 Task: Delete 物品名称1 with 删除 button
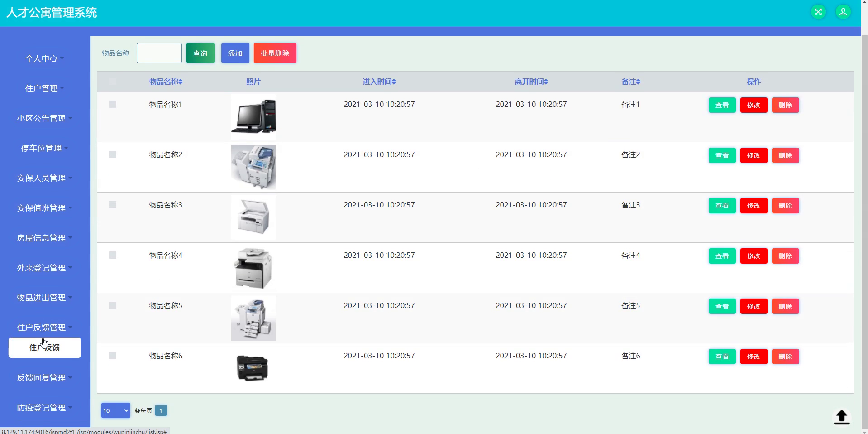coord(786,105)
